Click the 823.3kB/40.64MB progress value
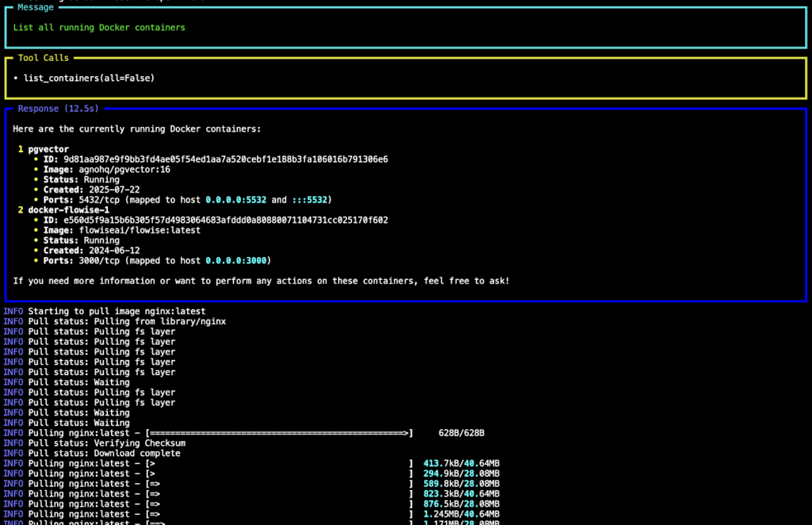Image resolution: width=812 pixels, height=525 pixels. pyautogui.click(x=462, y=494)
